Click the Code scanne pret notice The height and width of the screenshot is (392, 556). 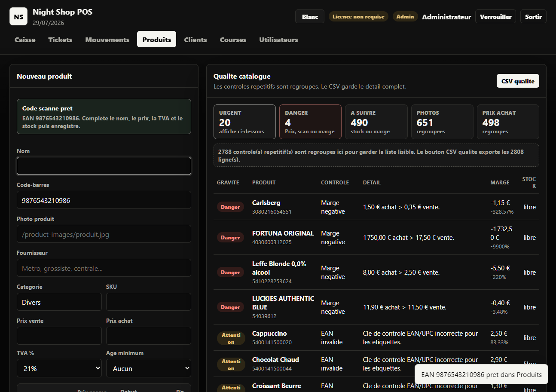pos(104,116)
